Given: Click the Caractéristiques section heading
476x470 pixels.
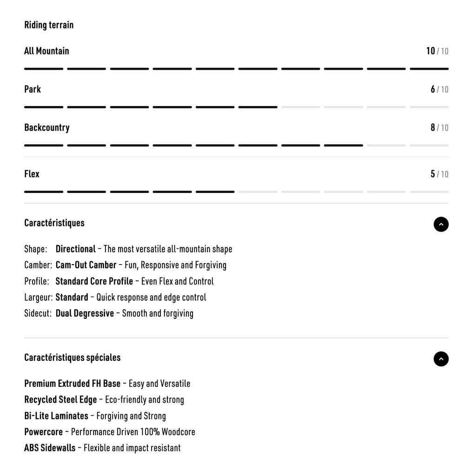Looking at the screenshot, I should tap(54, 223).
